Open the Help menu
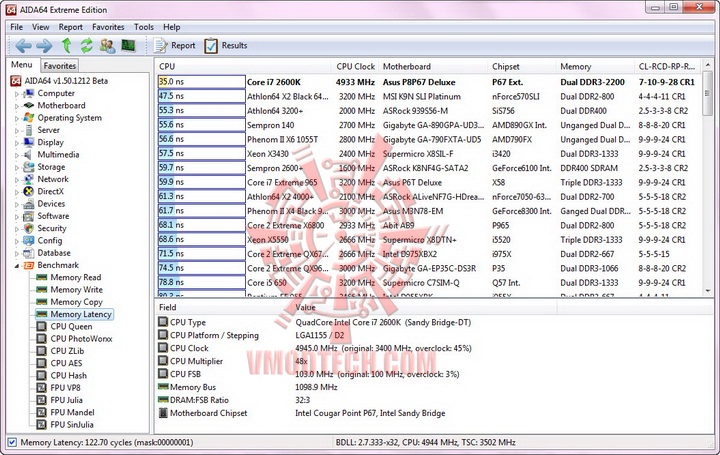720x455 pixels. coord(172,27)
